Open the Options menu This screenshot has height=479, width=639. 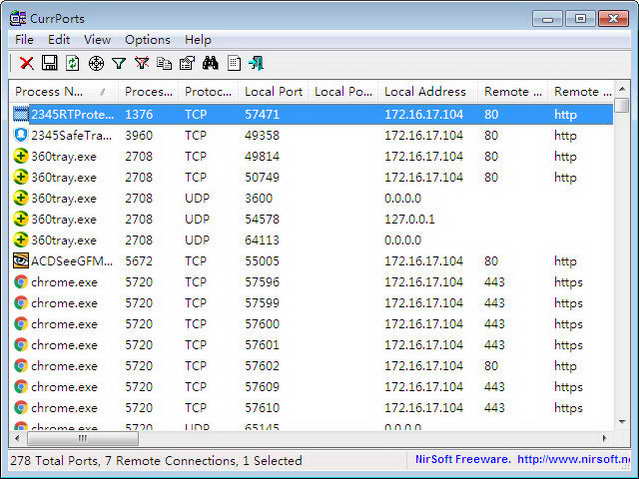(x=148, y=40)
